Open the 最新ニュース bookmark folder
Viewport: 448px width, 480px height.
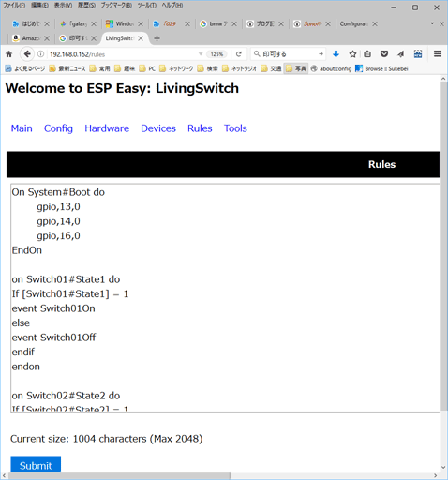click(x=67, y=68)
